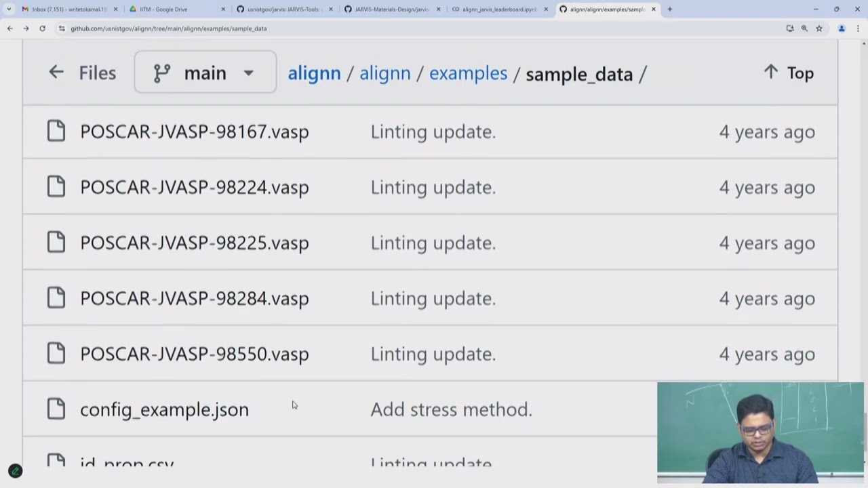868x488 pixels.
Task: Click the install app icon in address bar
Action: tap(790, 28)
